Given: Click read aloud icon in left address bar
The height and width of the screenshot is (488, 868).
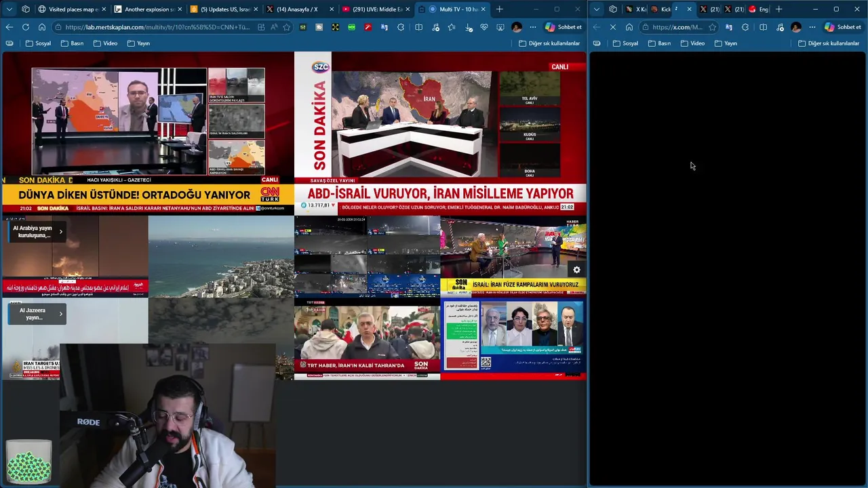Looking at the screenshot, I should click(x=274, y=27).
